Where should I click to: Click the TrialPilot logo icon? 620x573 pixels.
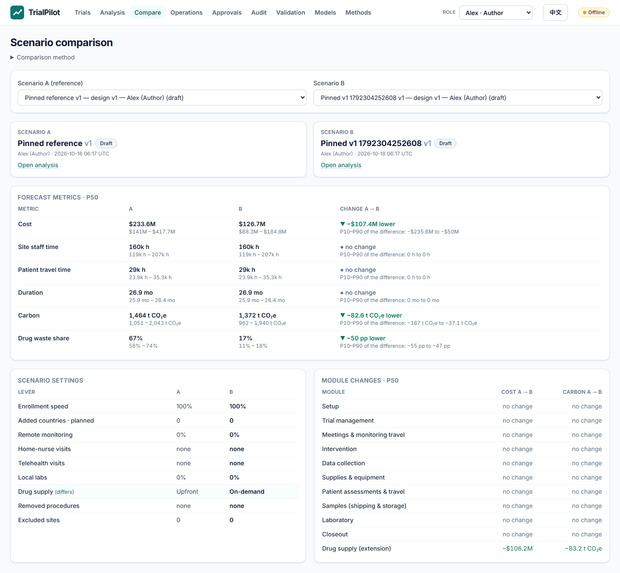click(17, 12)
